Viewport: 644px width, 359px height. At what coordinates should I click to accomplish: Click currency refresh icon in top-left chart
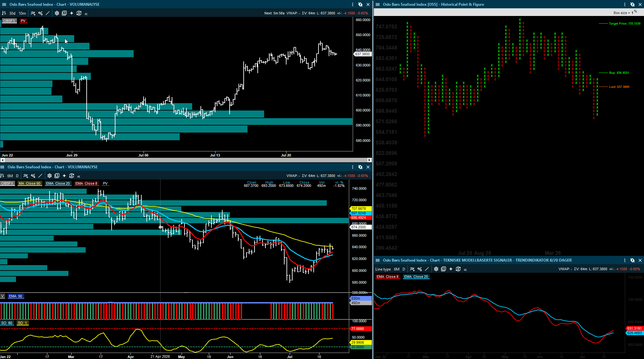(x=79, y=13)
